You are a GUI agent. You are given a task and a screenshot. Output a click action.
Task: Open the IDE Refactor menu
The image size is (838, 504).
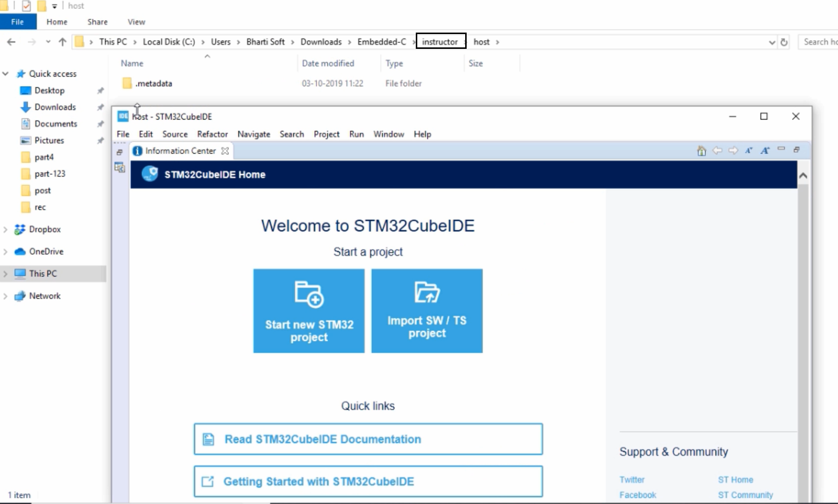[x=212, y=134]
